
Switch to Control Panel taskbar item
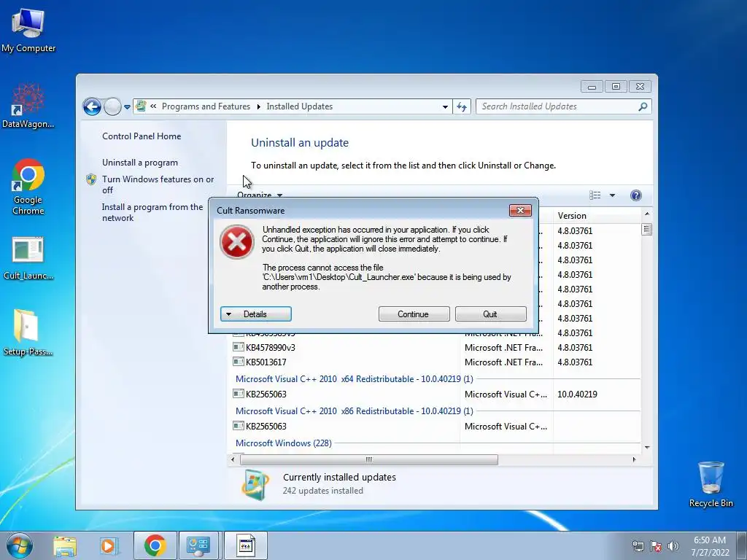point(198,545)
